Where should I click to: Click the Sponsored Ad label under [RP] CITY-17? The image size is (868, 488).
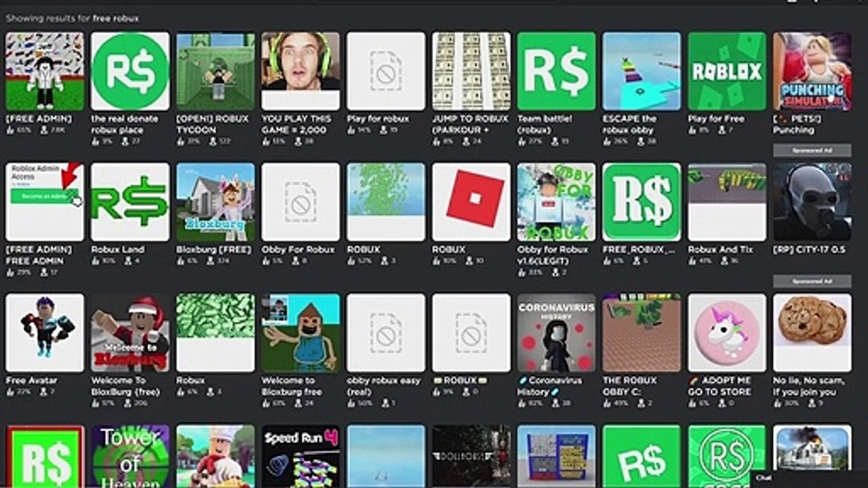pos(812,281)
